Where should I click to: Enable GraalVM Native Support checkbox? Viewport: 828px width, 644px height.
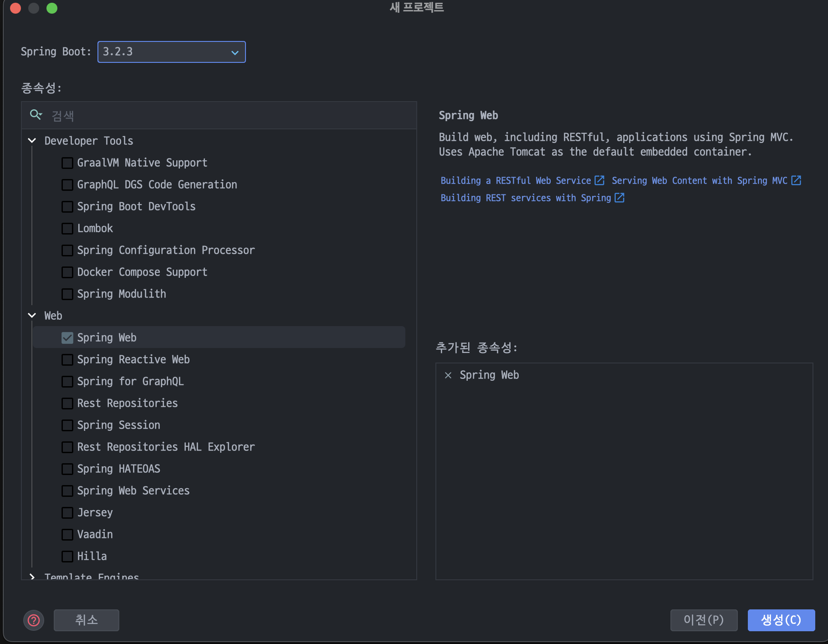[x=67, y=163]
